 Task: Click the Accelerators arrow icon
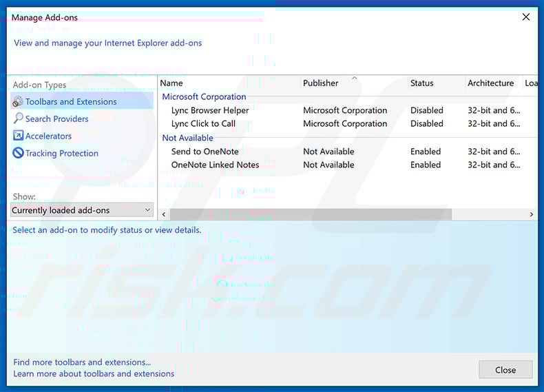(x=18, y=136)
